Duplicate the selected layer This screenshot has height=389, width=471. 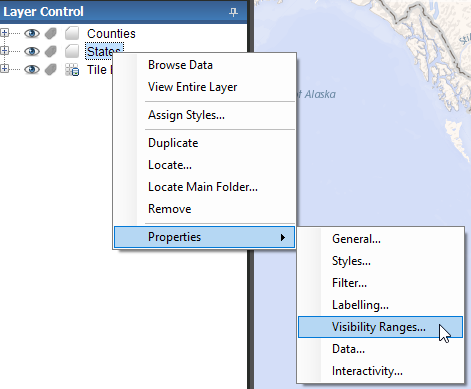(x=204, y=143)
